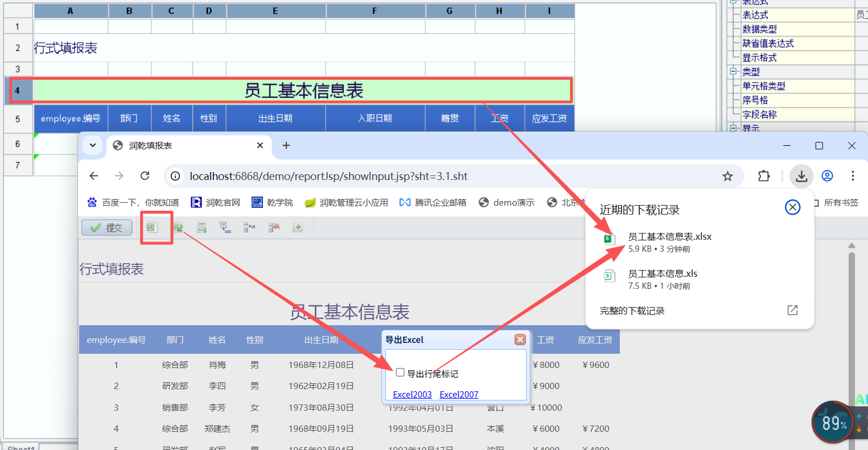Viewport: 868px width, 450px height.
Task: Open the browser extensions puzzle icon
Action: pos(764,176)
